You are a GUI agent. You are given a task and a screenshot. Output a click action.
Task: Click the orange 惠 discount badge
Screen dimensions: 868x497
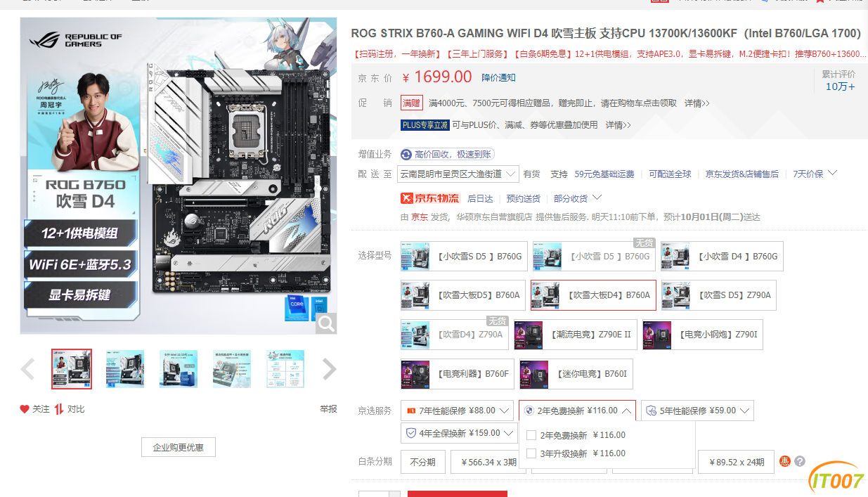(785, 462)
